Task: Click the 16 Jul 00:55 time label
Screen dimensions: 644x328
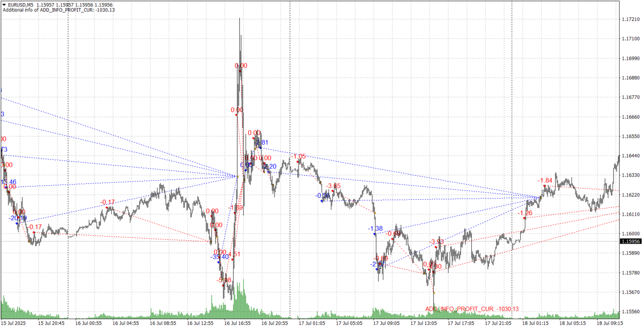Action: point(88,323)
